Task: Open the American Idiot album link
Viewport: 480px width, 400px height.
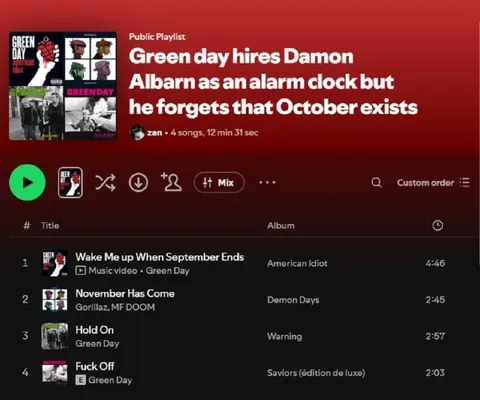Action: pos(297,263)
